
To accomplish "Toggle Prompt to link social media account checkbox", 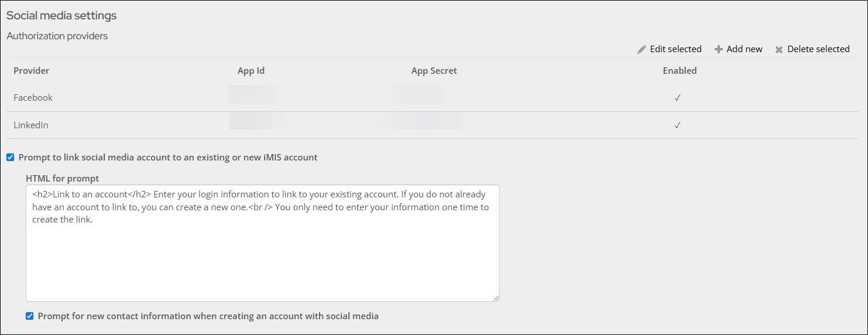I will 11,158.
